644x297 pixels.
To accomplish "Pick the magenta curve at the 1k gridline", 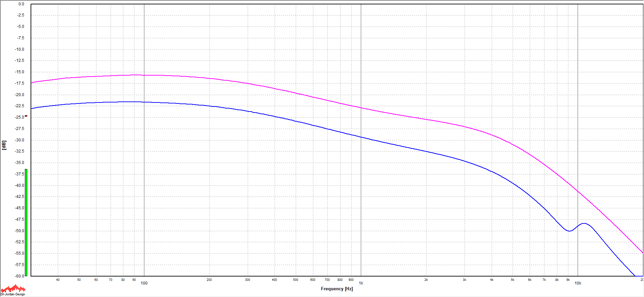I will tap(361, 108).
